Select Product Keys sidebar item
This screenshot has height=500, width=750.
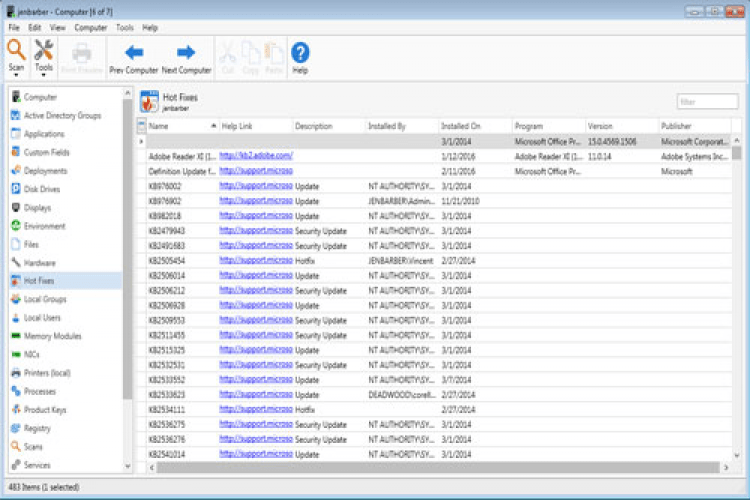[47, 410]
